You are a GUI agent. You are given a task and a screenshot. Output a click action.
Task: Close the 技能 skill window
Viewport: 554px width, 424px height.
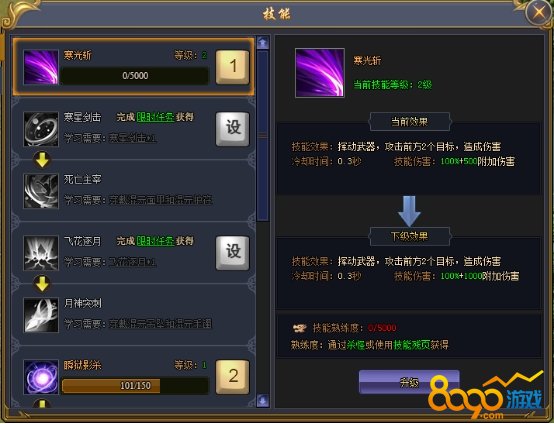pyautogui.click(x=539, y=12)
